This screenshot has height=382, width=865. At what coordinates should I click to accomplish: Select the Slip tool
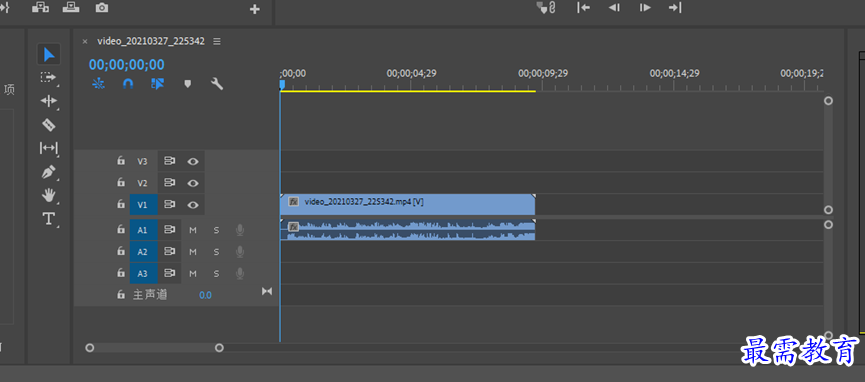click(x=49, y=148)
